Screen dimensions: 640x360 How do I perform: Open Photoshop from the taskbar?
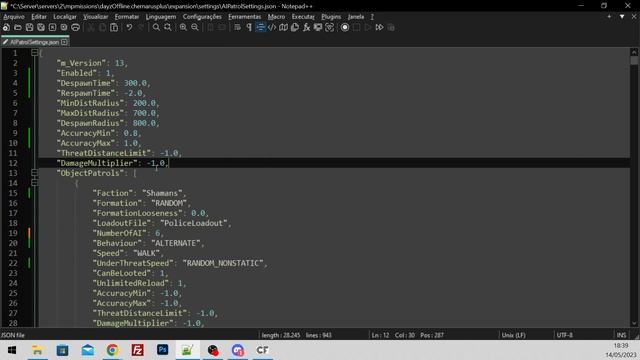click(x=162, y=350)
